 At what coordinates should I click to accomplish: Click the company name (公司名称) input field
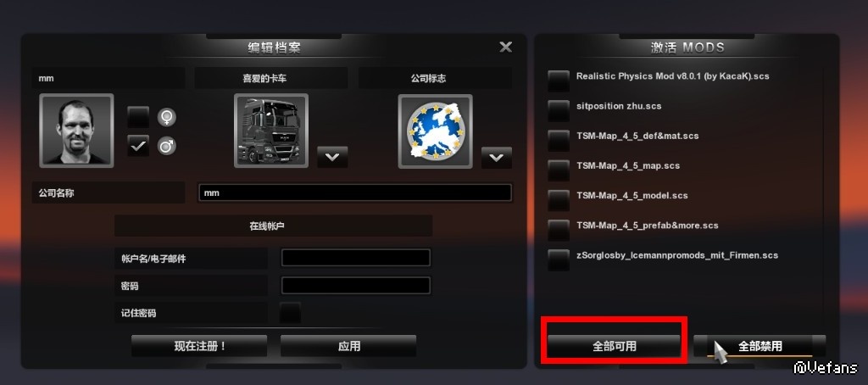pyautogui.click(x=355, y=192)
